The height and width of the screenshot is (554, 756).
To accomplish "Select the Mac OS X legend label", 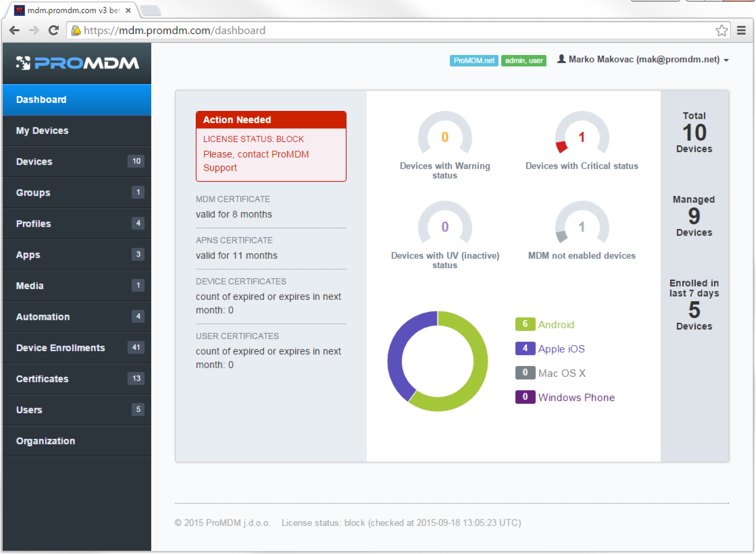I will (x=562, y=373).
